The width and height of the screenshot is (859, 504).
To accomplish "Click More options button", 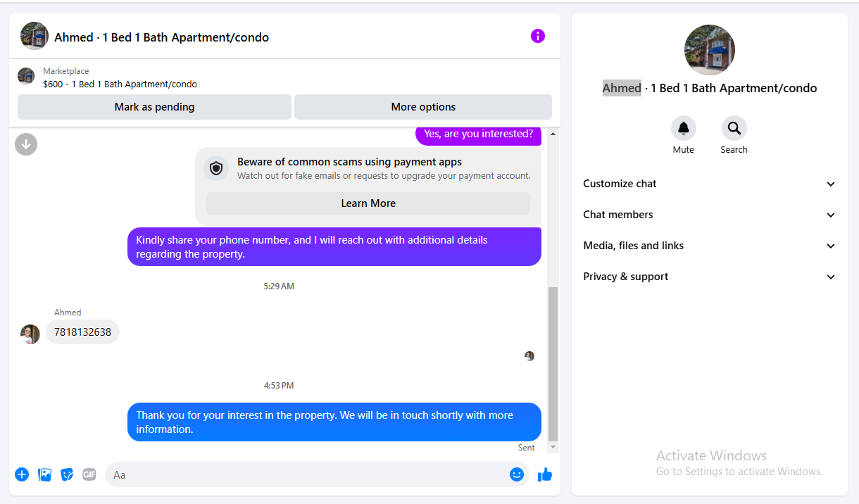I will pos(423,107).
